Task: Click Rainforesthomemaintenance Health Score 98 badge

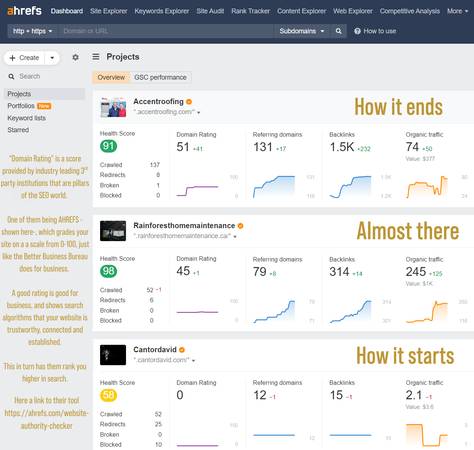Action: 108,271
